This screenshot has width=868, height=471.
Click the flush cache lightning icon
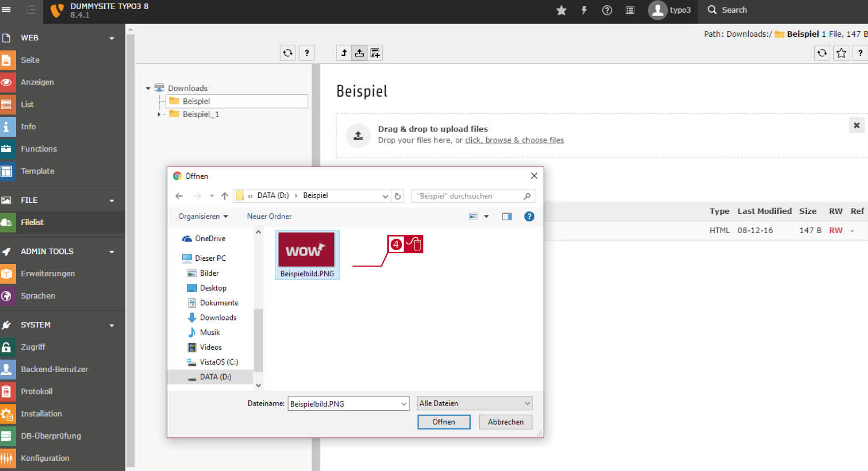[x=584, y=10]
